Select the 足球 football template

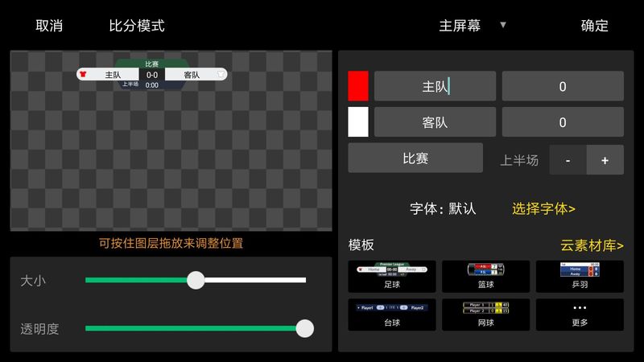392,276
